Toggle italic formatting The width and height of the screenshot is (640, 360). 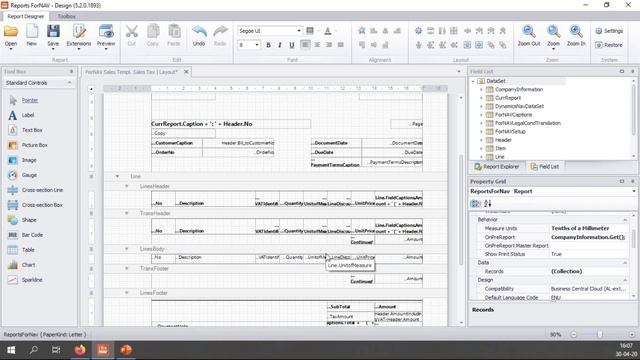280,45
